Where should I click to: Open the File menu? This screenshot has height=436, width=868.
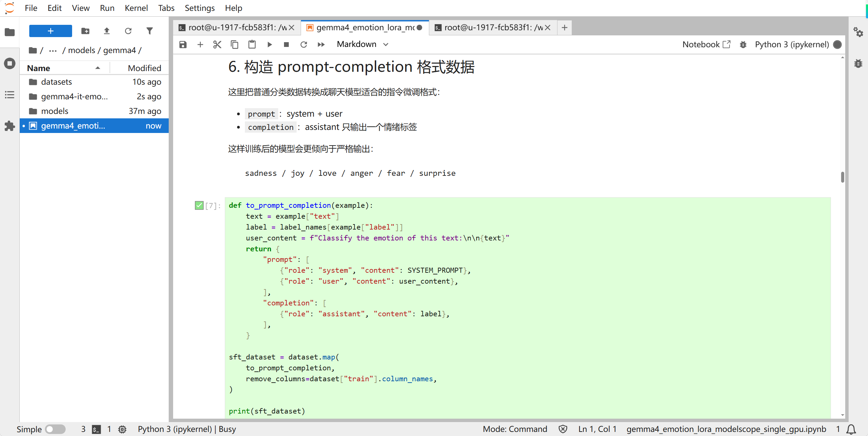tap(31, 8)
